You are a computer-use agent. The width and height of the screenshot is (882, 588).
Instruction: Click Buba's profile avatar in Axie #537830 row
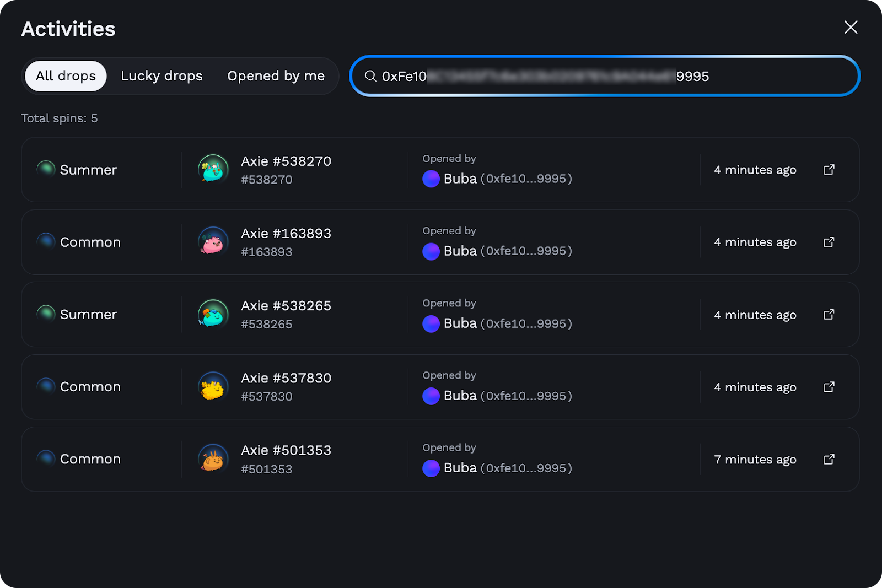(431, 396)
